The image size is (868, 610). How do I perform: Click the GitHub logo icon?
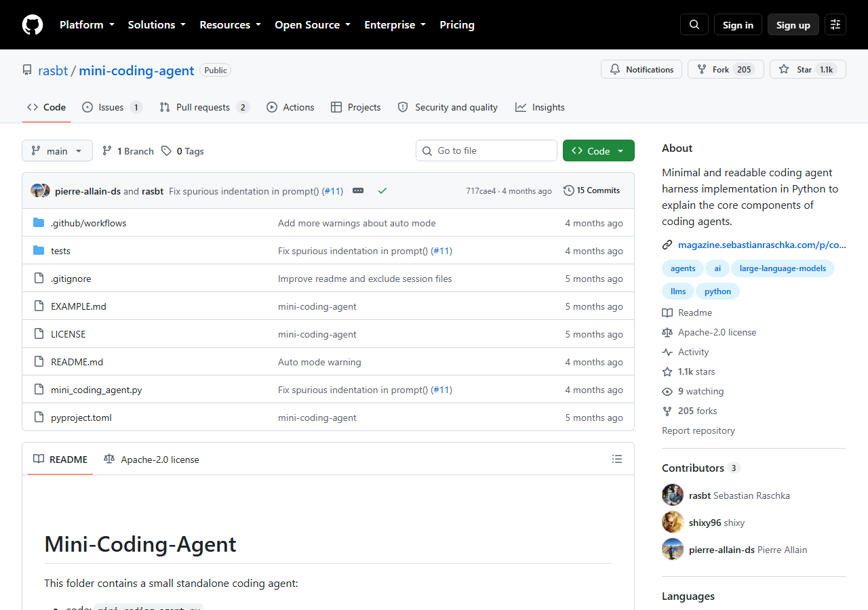pyautogui.click(x=33, y=25)
